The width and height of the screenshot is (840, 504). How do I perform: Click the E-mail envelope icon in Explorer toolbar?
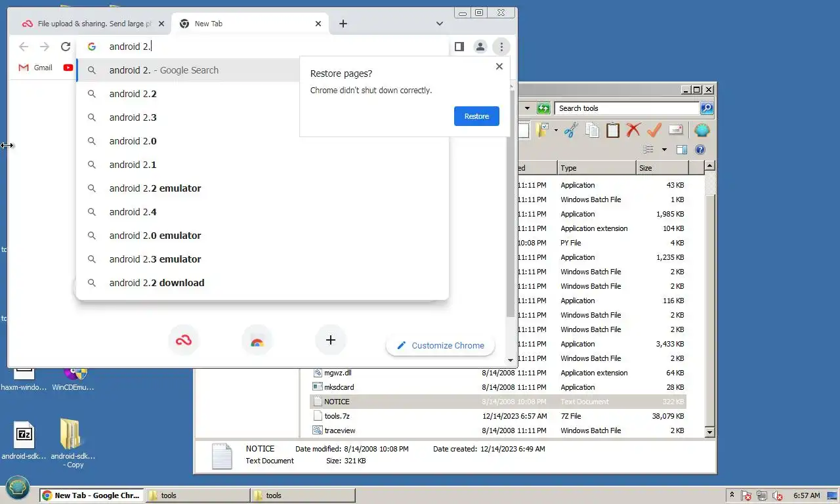pyautogui.click(x=676, y=130)
